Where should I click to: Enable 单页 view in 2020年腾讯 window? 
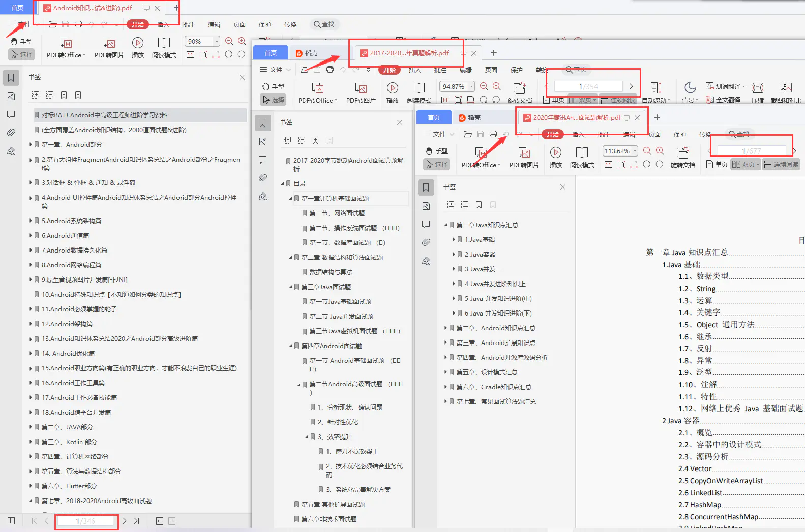(717, 164)
